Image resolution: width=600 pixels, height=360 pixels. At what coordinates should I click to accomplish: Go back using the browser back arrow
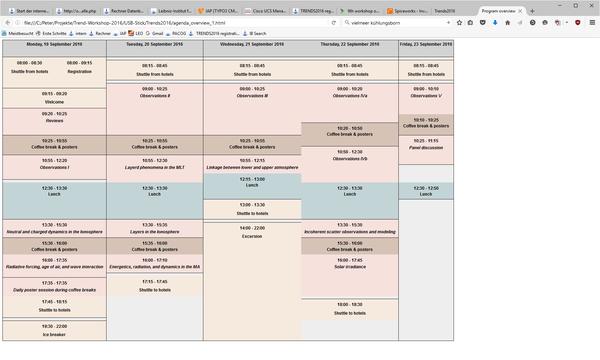8,23
